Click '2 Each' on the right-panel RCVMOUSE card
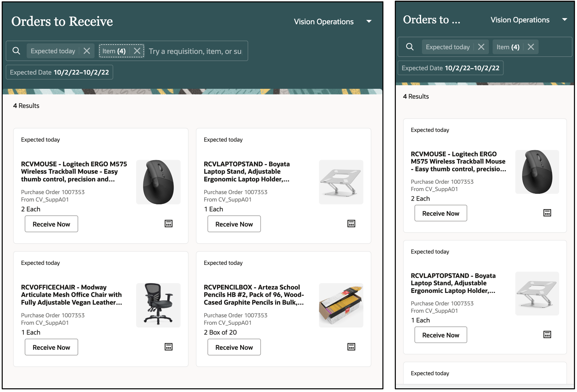 [x=420, y=198]
